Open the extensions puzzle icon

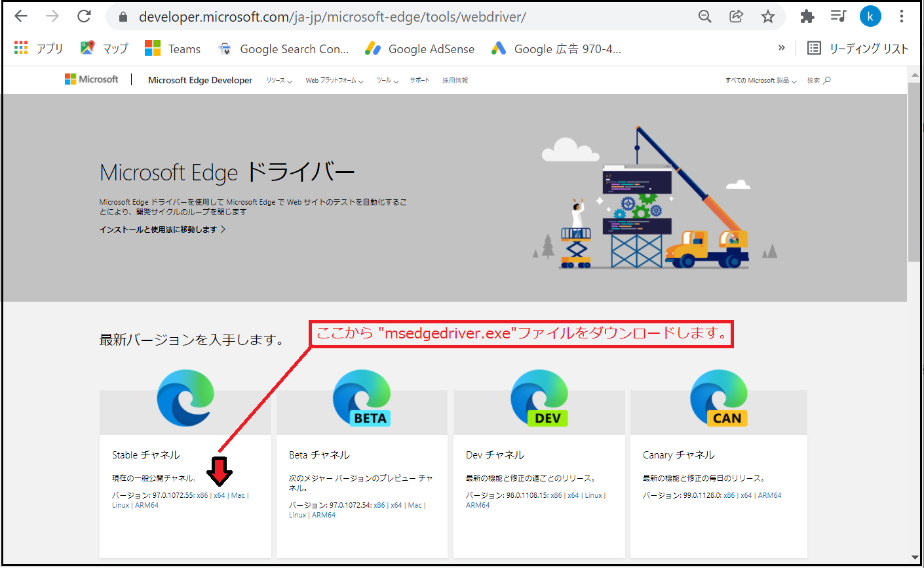click(807, 16)
